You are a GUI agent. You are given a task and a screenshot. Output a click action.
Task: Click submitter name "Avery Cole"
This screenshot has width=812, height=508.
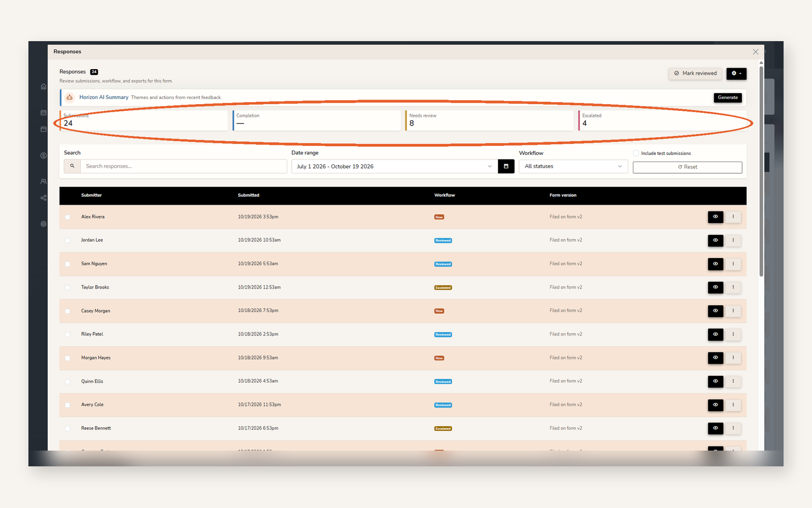coord(92,405)
